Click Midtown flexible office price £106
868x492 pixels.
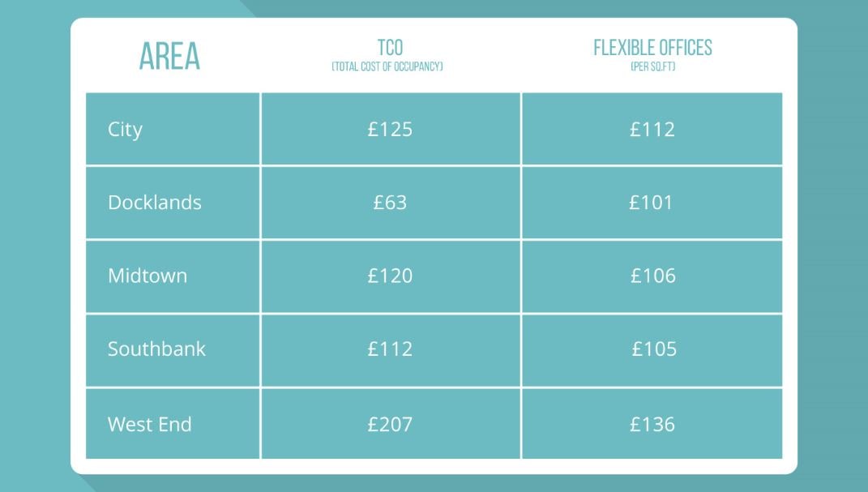(x=653, y=276)
